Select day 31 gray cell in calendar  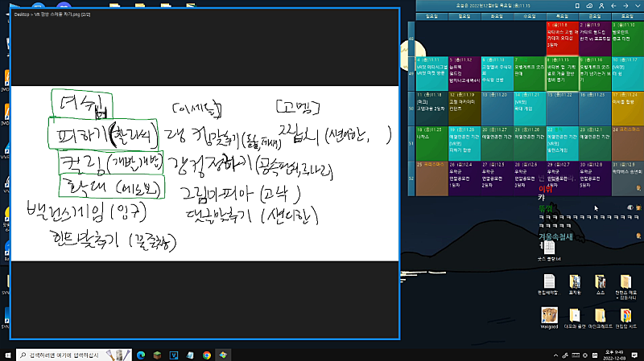click(x=628, y=178)
